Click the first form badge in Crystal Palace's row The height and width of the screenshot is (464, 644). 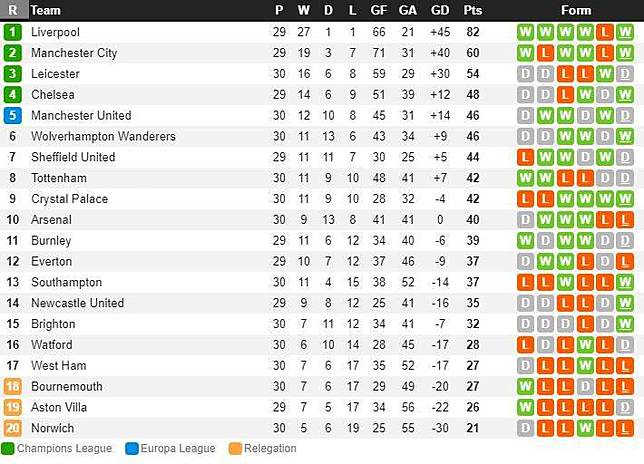tap(525, 199)
